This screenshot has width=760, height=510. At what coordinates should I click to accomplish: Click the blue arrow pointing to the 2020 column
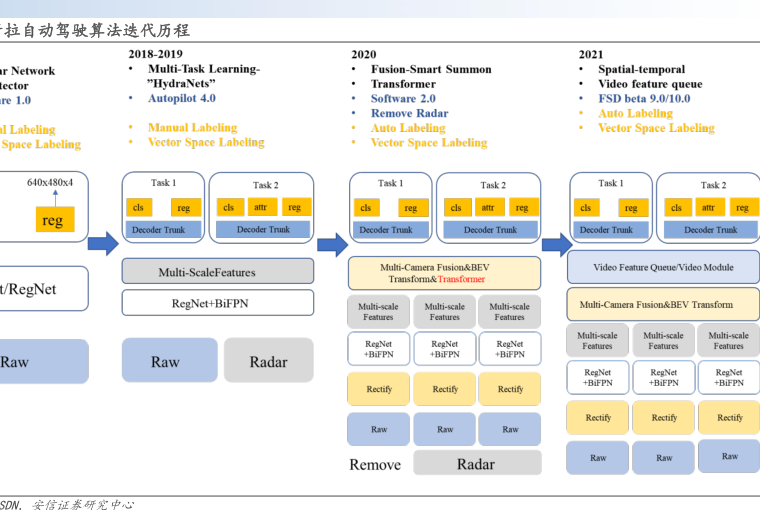click(333, 244)
